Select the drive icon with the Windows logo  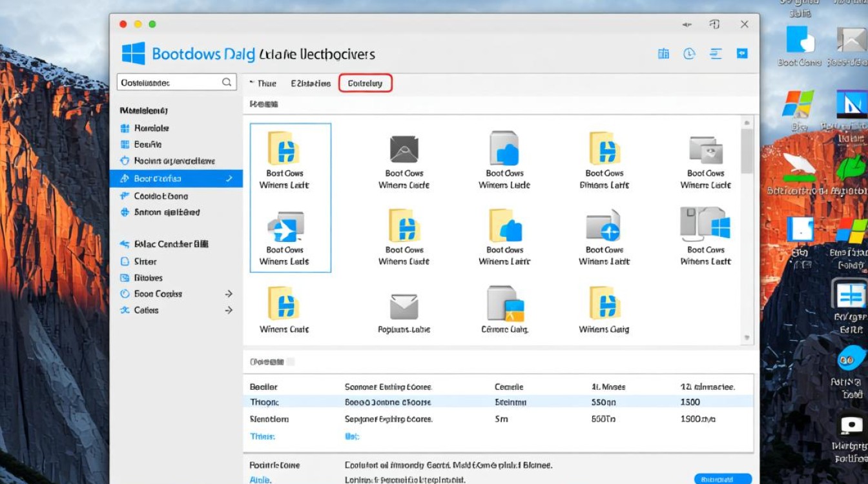[705, 225]
